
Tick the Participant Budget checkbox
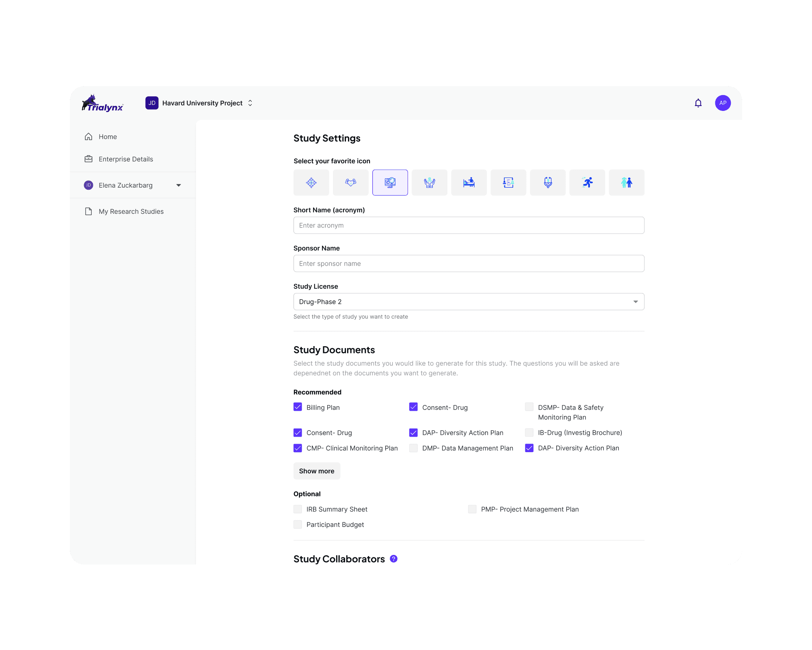298,524
